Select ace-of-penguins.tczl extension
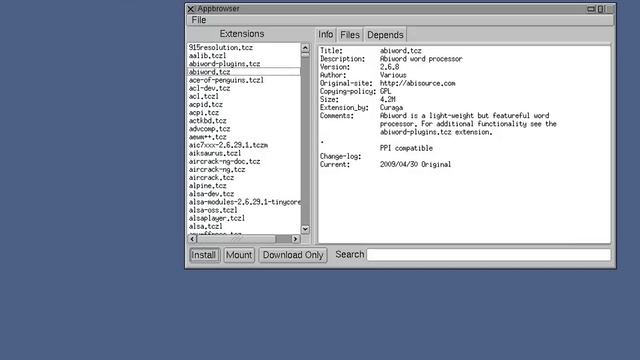 (244, 80)
